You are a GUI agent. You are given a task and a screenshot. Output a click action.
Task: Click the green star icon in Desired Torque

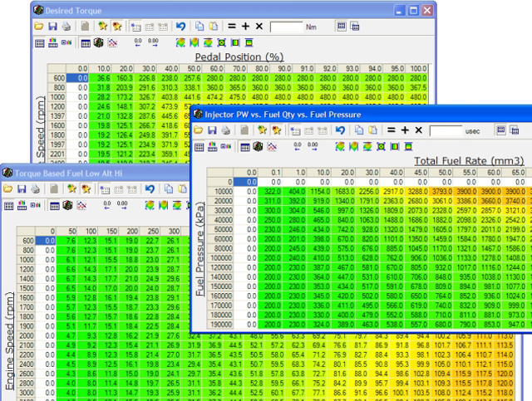(103, 26)
